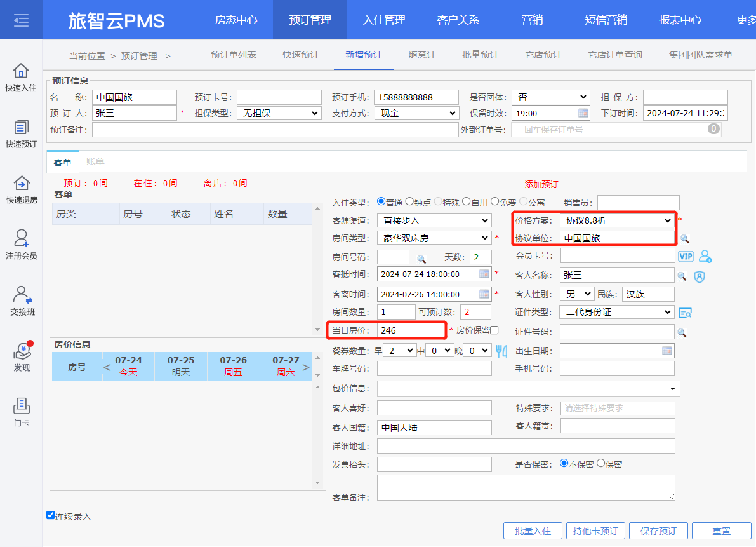
Task: Open calendar picker for 保留时效
Action: 583,113
